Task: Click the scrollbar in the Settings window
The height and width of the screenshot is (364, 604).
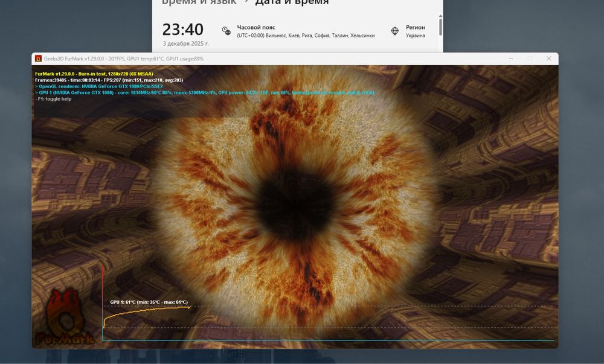Action: (x=440, y=27)
